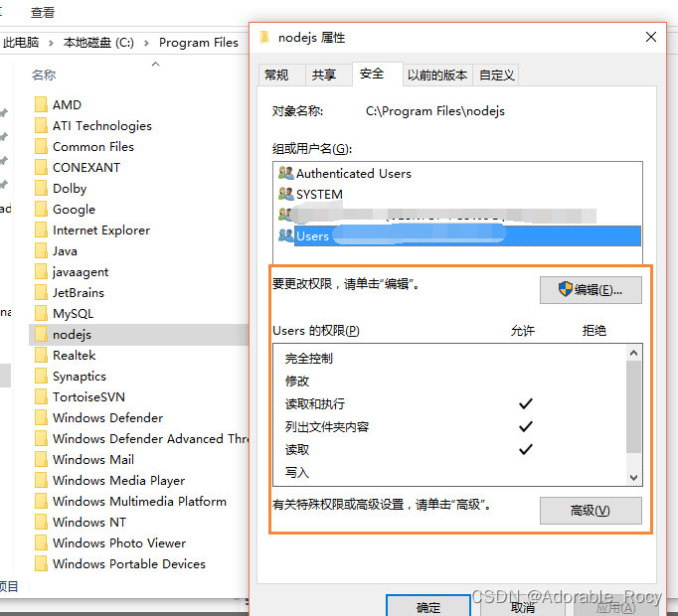Click scroll up arrow in permissions list

tap(634, 353)
